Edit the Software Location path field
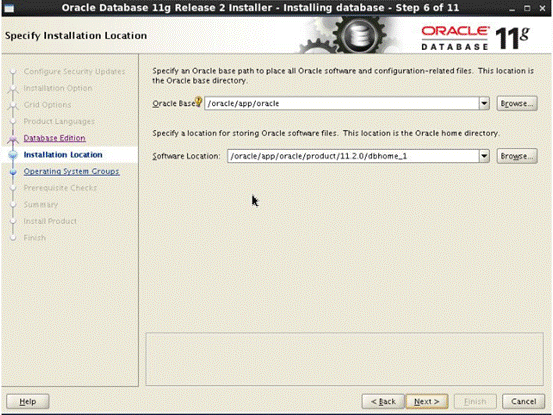 point(353,156)
